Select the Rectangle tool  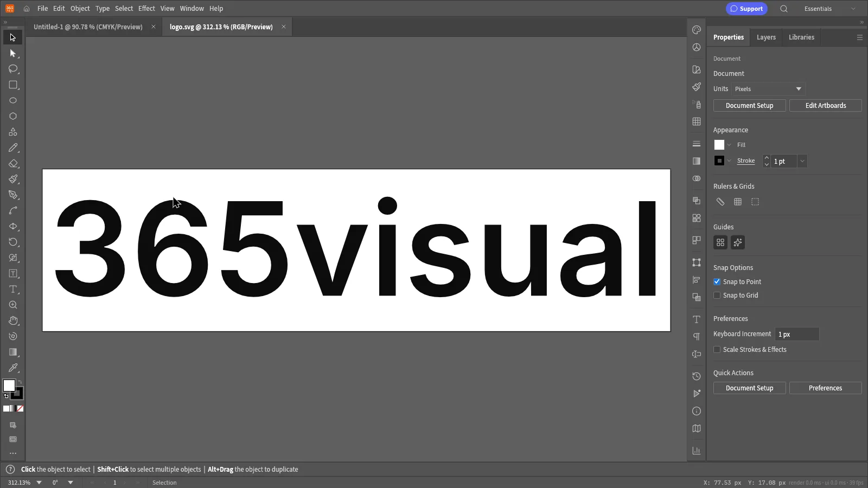[13, 85]
